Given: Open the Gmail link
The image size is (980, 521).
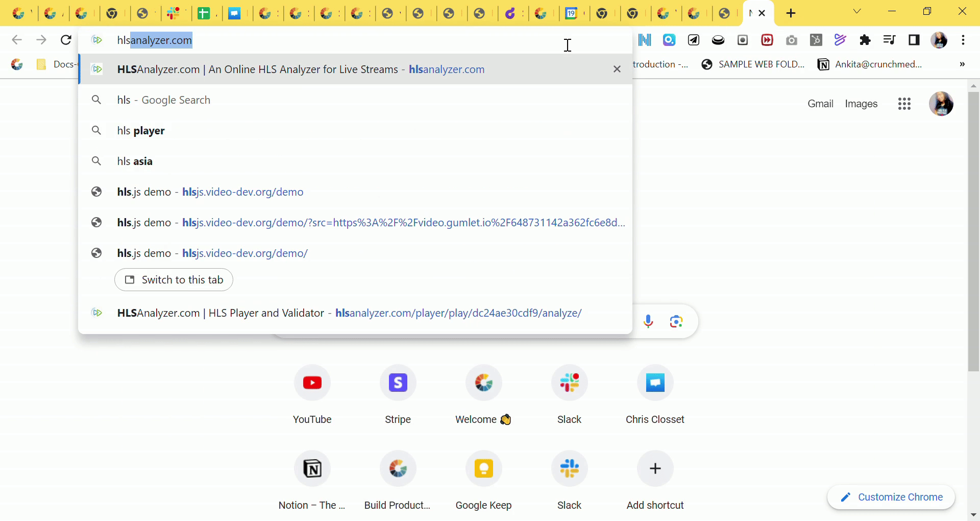Looking at the screenshot, I should tap(820, 104).
